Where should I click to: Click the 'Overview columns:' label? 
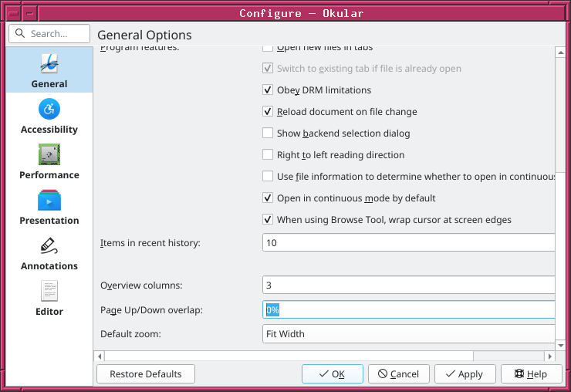coord(141,286)
